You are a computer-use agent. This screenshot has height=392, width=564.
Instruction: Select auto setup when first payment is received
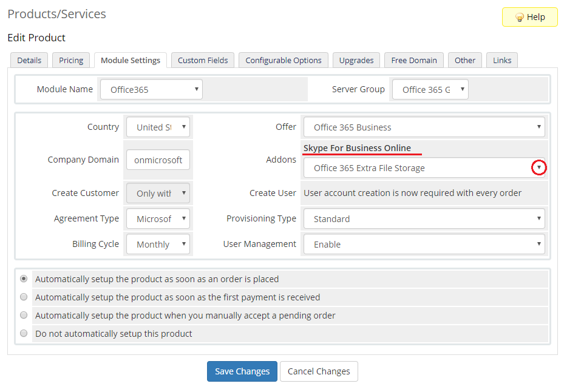24,297
